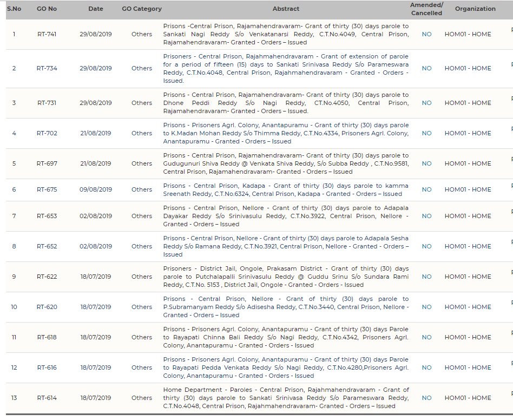Click serial number 10 in the table
The width and height of the screenshot is (513, 420).
14,307
